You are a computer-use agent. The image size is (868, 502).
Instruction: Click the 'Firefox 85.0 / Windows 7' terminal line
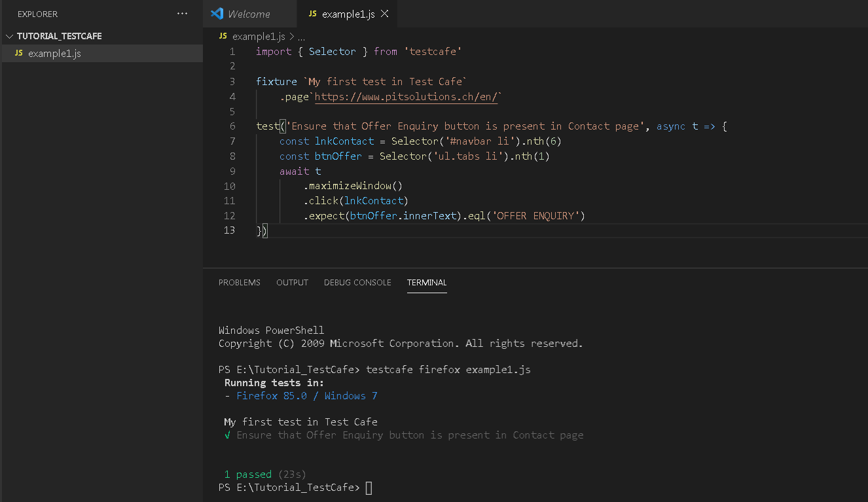pyautogui.click(x=307, y=396)
